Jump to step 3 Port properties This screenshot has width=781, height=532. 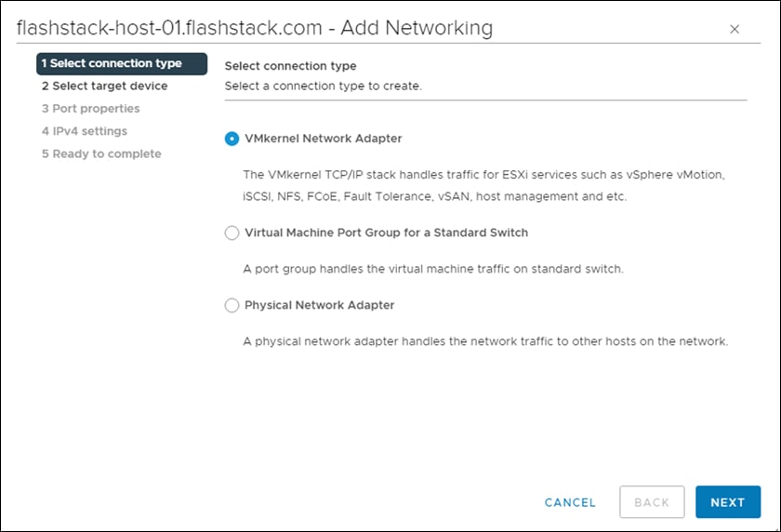click(x=90, y=109)
